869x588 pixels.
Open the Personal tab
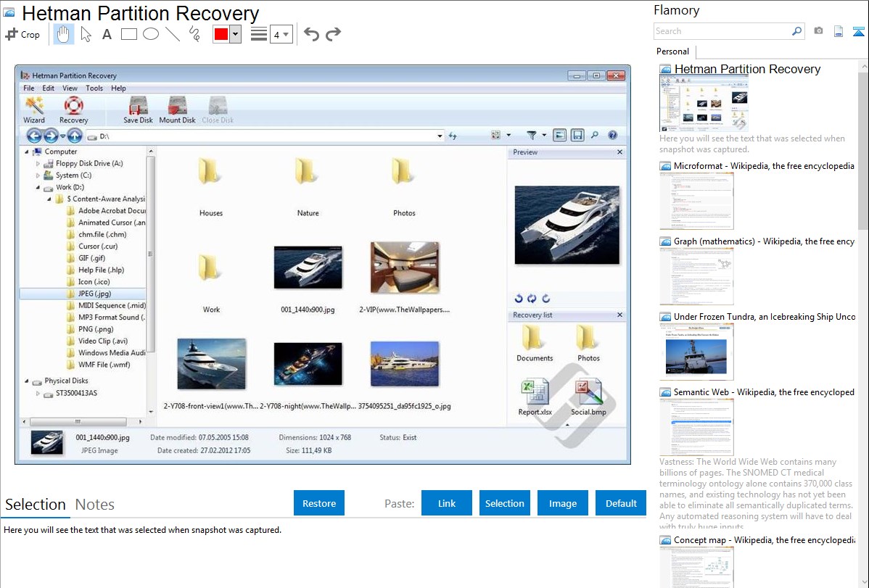pos(672,51)
